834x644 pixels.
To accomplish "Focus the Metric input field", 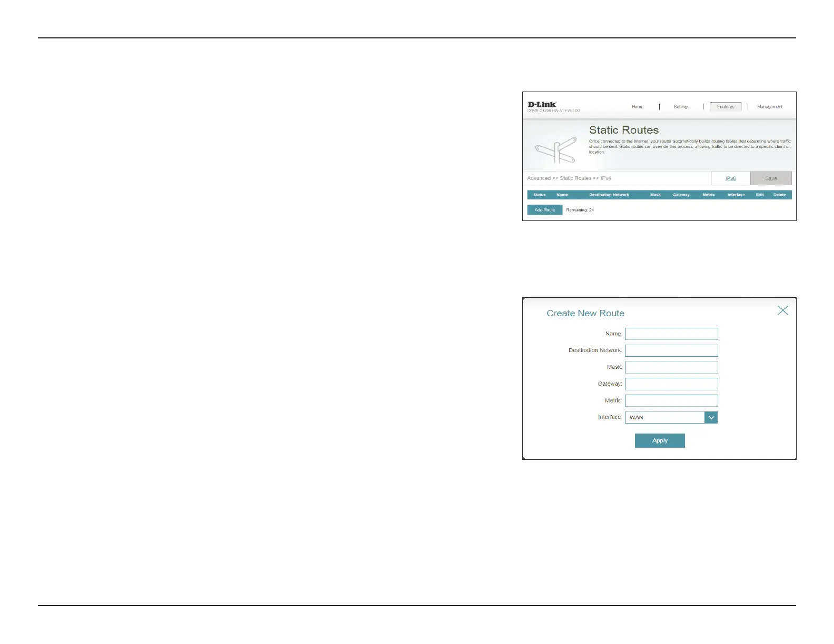I will pyautogui.click(x=671, y=401).
